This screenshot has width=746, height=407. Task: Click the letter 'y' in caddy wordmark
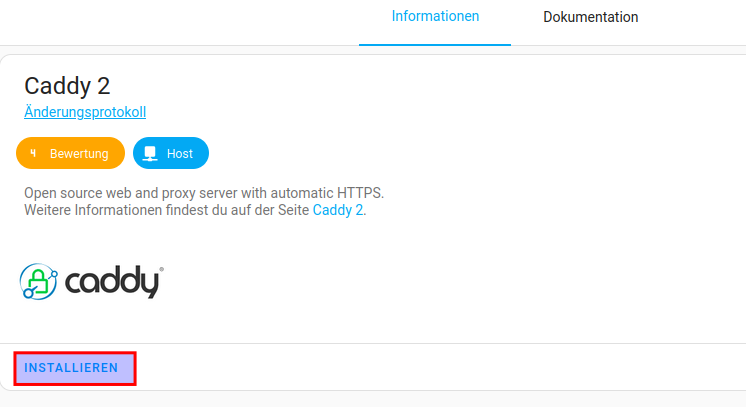[x=150, y=286]
